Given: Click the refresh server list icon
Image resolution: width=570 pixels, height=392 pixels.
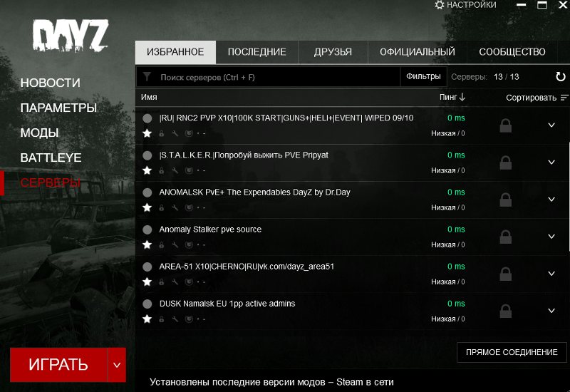Looking at the screenshot, I should [560, 77].
